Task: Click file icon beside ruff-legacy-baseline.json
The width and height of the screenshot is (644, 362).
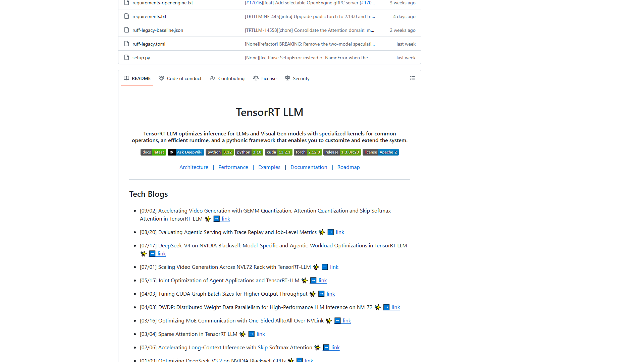Action: pos(126,30)
